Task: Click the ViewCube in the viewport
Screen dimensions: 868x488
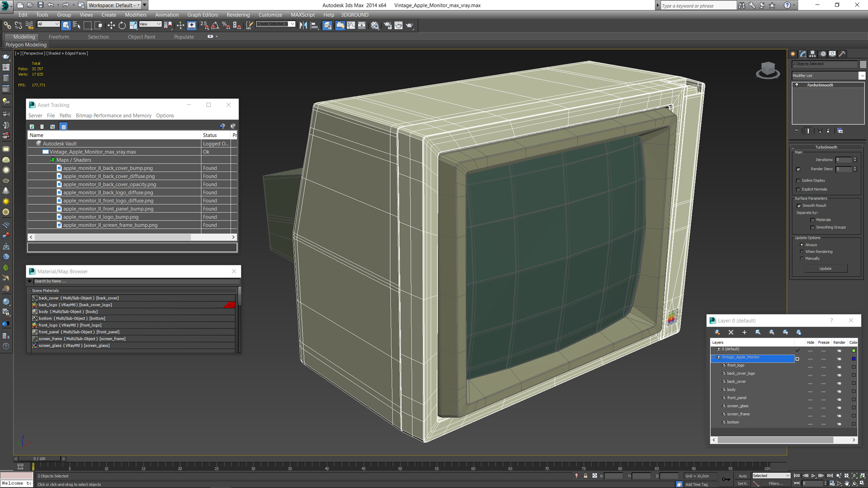Action: point(768,70)
